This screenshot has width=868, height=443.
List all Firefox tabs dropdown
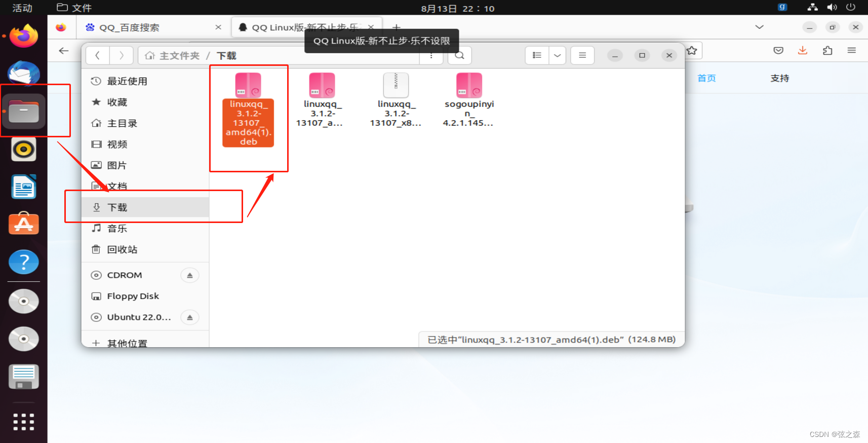click(759, 27)
